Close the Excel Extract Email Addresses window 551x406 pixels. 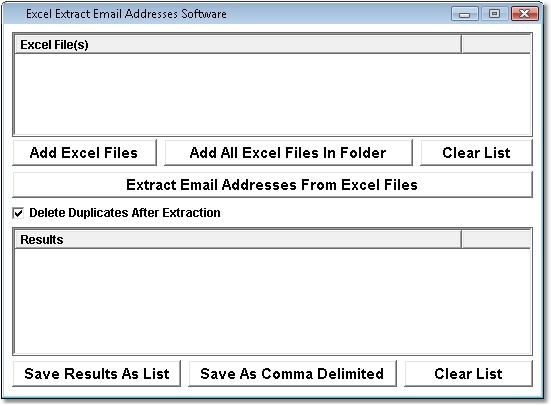tap(525, 14)
